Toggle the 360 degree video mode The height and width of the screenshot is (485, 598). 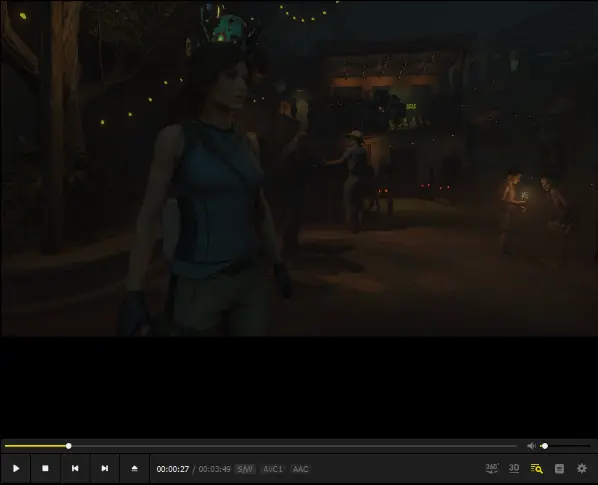(x=492, y=468)
